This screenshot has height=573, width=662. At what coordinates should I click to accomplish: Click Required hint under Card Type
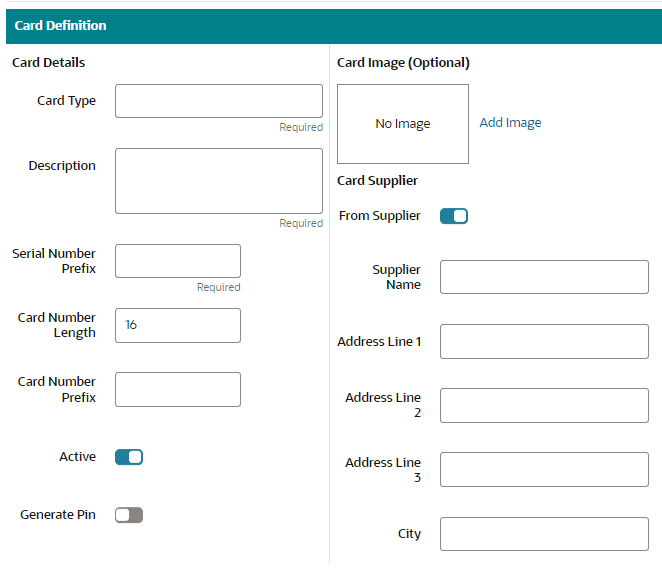tap(301, 127)
